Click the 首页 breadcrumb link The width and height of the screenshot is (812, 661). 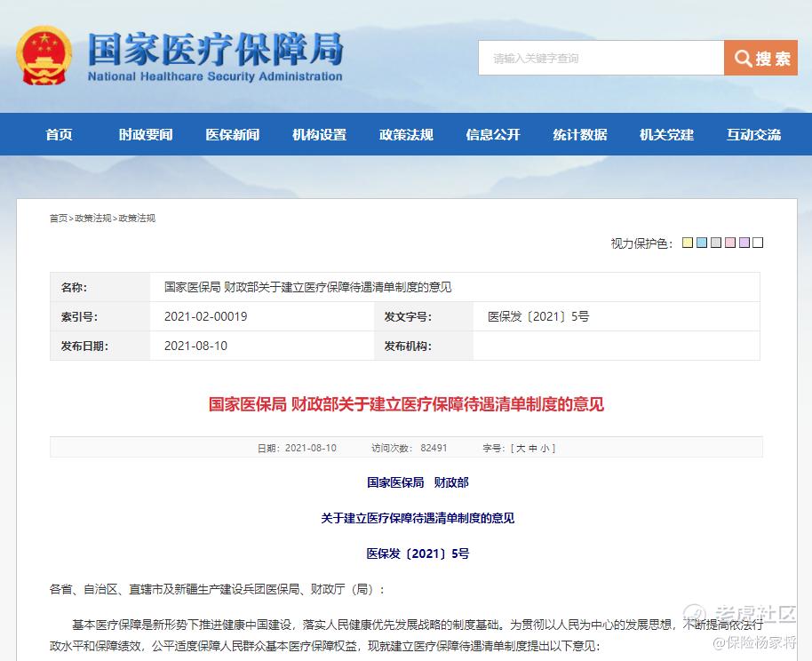tap(59, 218)
